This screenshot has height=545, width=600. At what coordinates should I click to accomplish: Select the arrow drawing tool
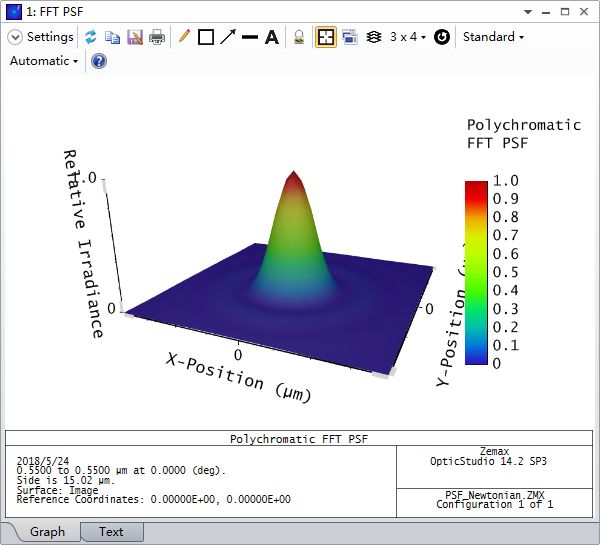pyautogui.click(x=228, y=37)
